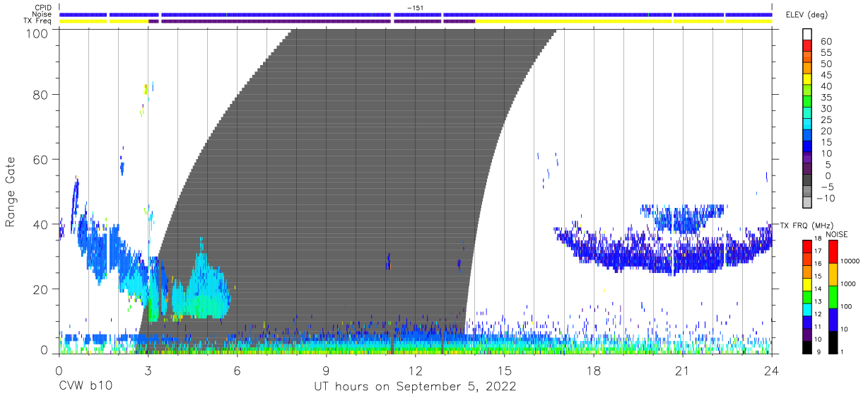The image size is (868, 401).
Task: Click the 21 tick on UT hours axis
Action: click(683, 370)
